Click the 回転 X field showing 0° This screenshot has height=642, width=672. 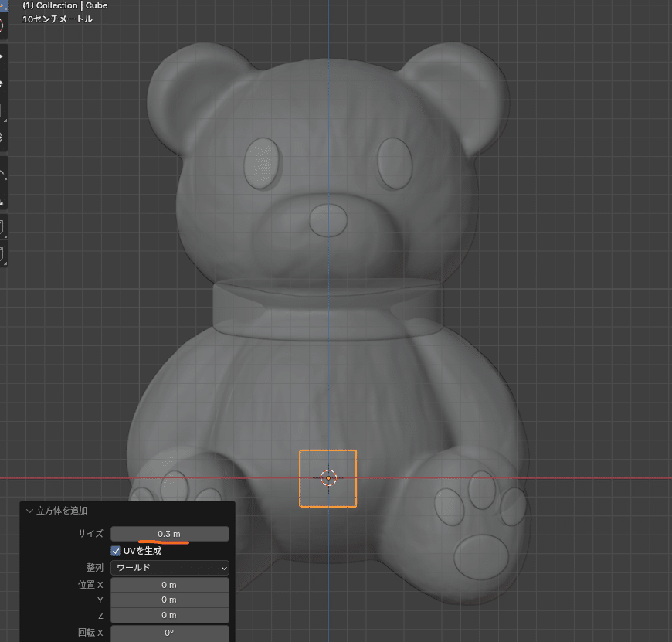[170, 633]
